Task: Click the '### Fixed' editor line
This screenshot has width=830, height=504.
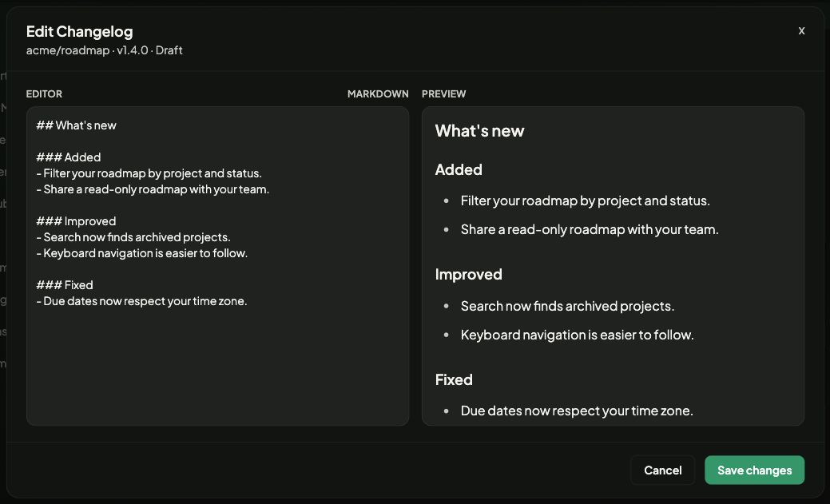Action: click(65, 285)
